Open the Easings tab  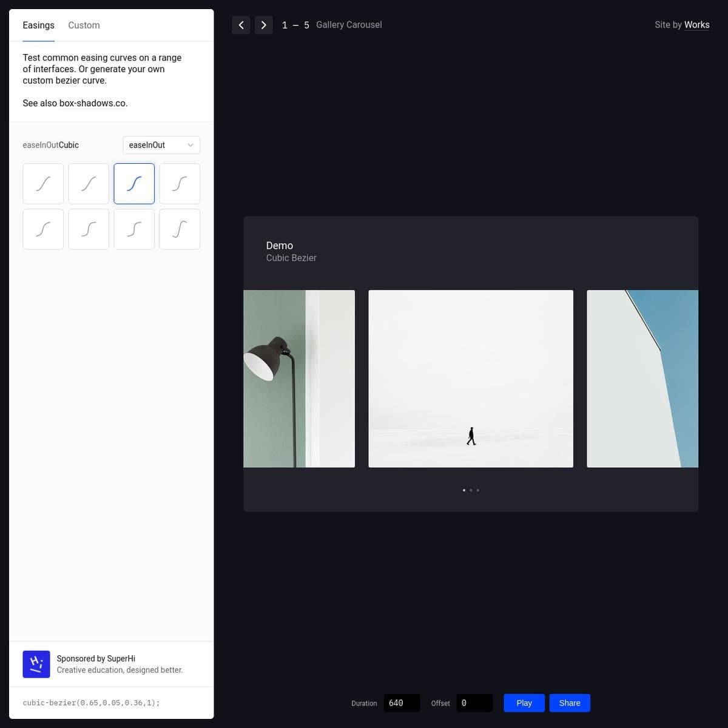[38, 25]
